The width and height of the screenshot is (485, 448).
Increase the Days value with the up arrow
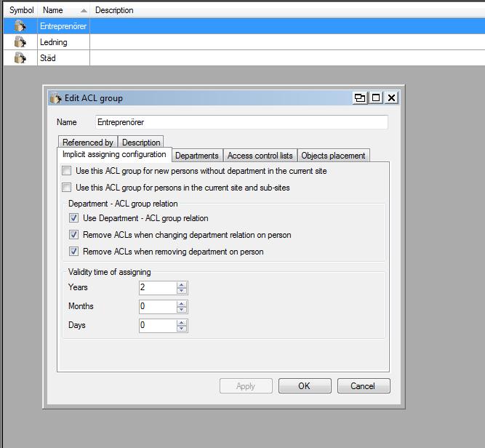coord(182,323)
